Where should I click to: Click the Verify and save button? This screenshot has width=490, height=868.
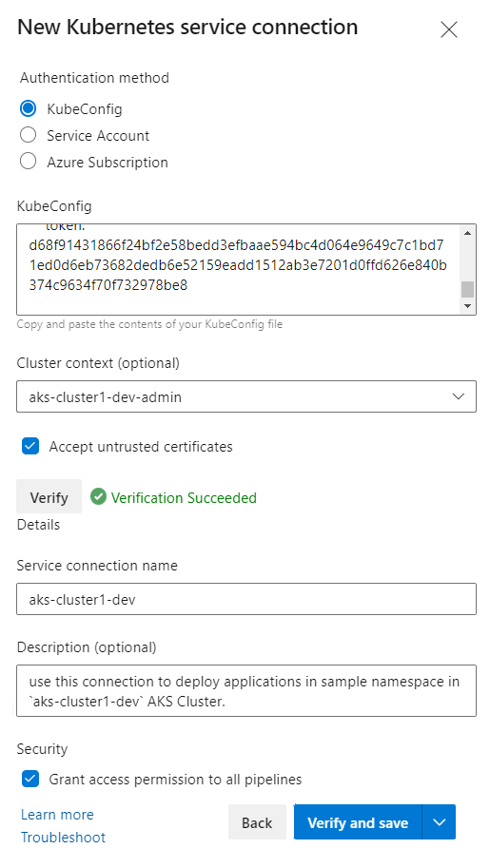[x=358, y=822]
